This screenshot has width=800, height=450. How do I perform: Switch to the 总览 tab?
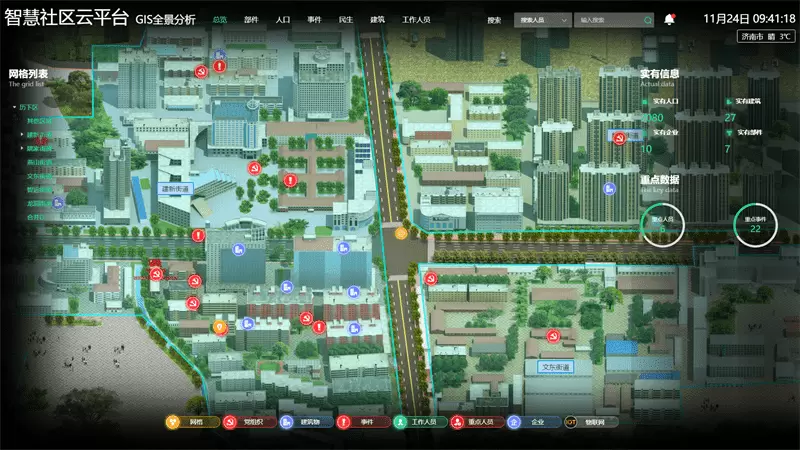(x=220, y=20)
